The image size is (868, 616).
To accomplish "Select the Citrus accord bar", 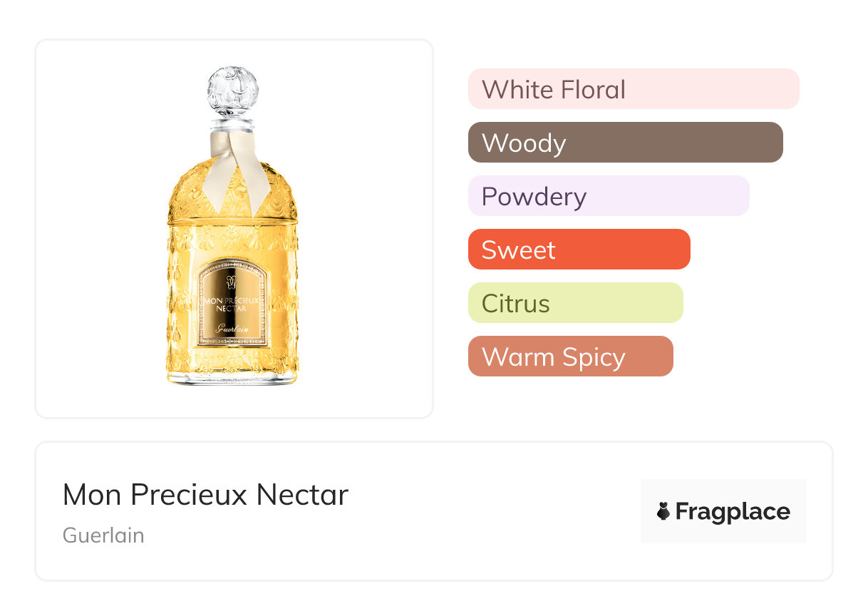I will point(575,303).
